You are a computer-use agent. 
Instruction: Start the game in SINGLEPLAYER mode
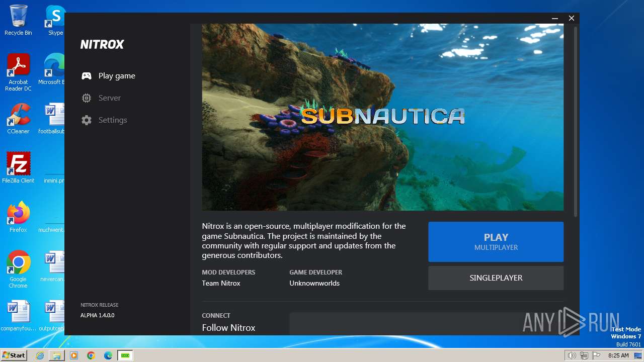496,278
